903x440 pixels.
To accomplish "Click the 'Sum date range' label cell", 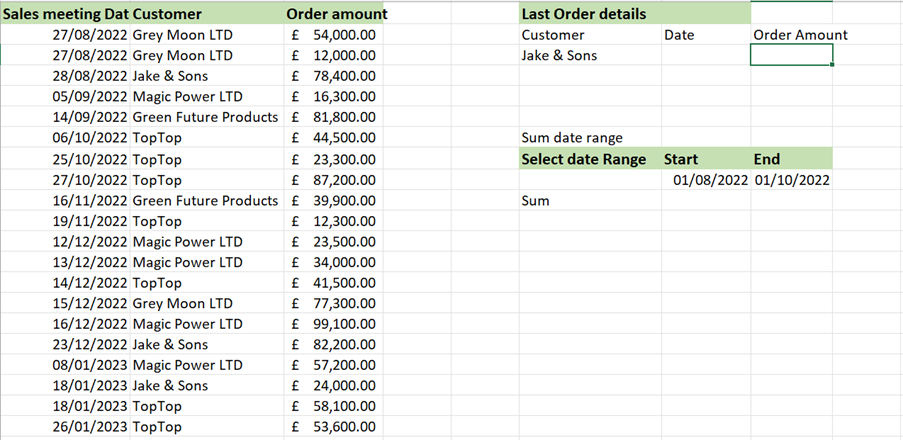I will click(x=590, y=138).
